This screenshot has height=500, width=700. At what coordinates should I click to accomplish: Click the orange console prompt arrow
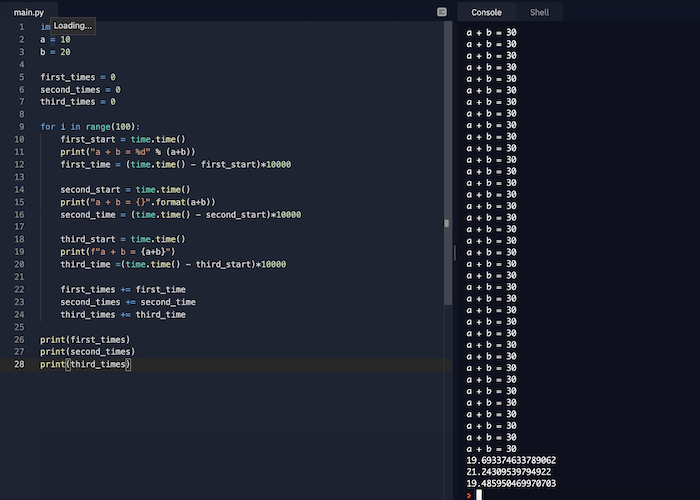tap(469, 495)
